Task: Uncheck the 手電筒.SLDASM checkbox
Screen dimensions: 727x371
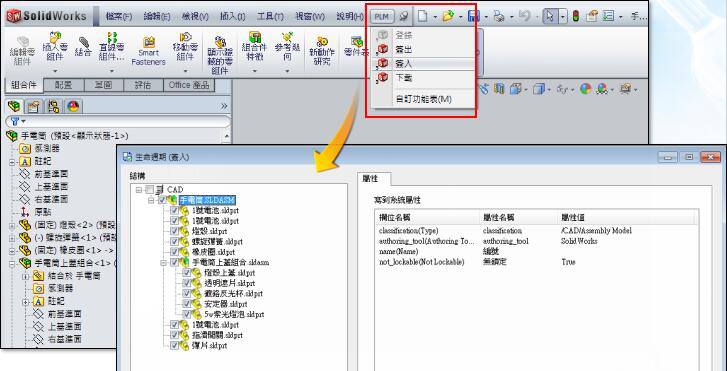Action: point(162,200)
